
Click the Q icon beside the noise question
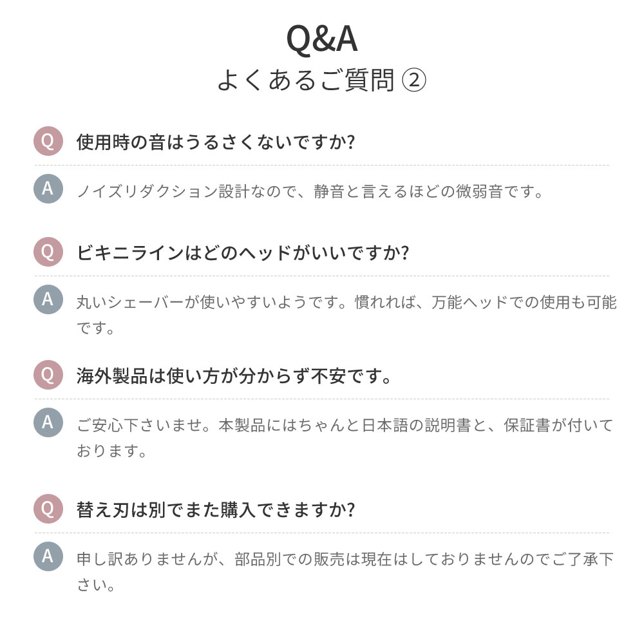pos(48,141)
